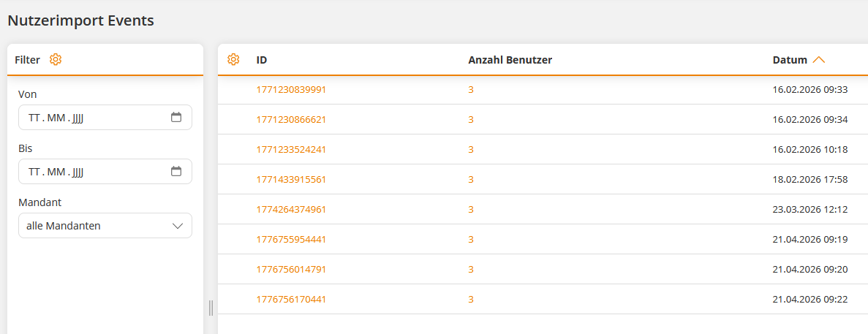Open event ID 1776756170441
This screenshot has width=868, height=334.
[x=291, y=300]
